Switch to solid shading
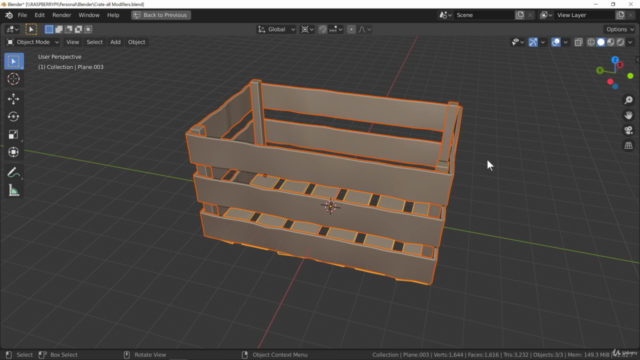The width and height of the screenshot is (640, 360). [601, 42]
